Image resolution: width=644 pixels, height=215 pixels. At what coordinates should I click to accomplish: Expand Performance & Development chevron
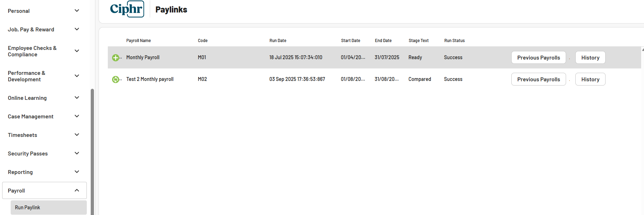77,76
